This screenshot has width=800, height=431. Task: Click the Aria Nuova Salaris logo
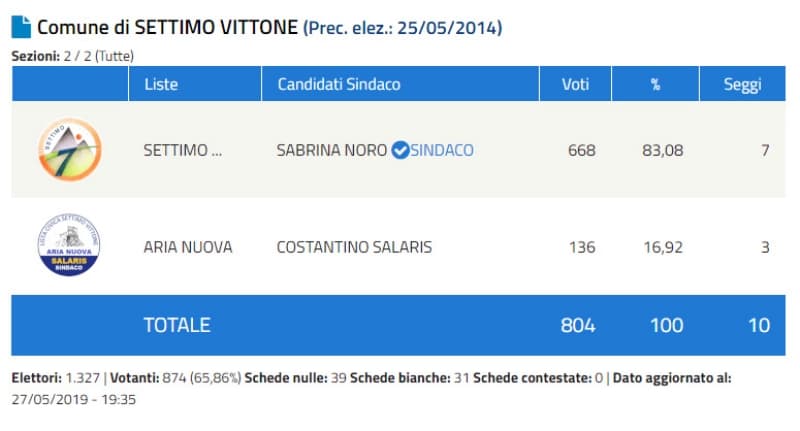69,245
